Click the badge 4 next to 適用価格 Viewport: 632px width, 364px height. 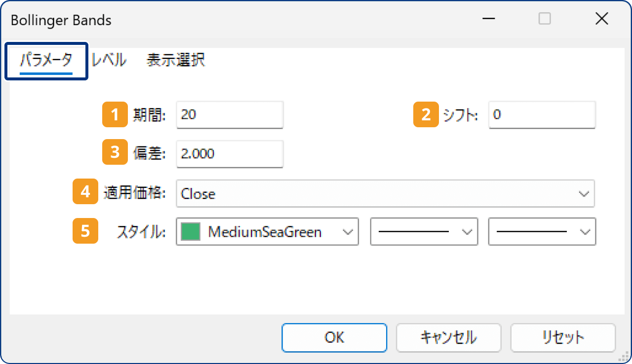click(85, 192)
